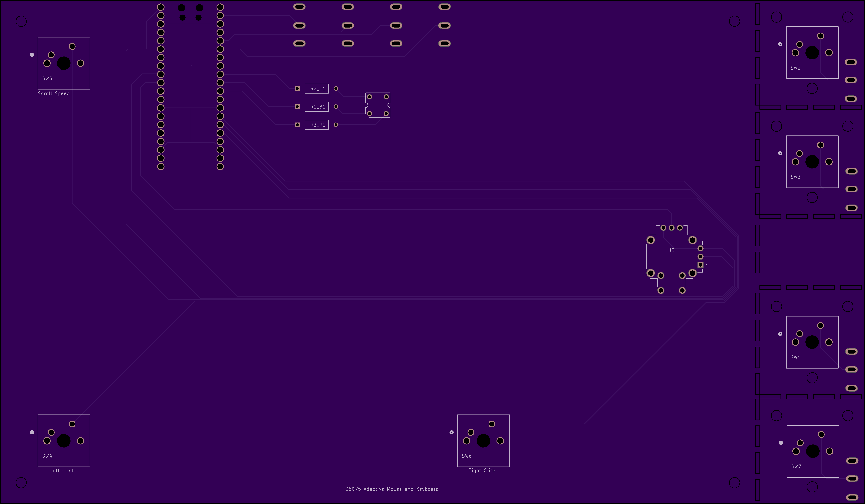
Task: Select the square pad of R2_G1
Action: [297, 88]
